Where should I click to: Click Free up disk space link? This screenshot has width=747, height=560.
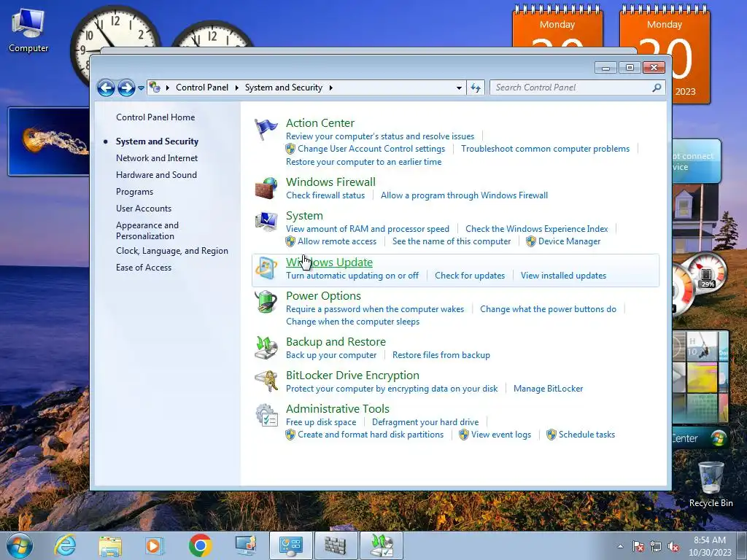(x=321, y=422)
